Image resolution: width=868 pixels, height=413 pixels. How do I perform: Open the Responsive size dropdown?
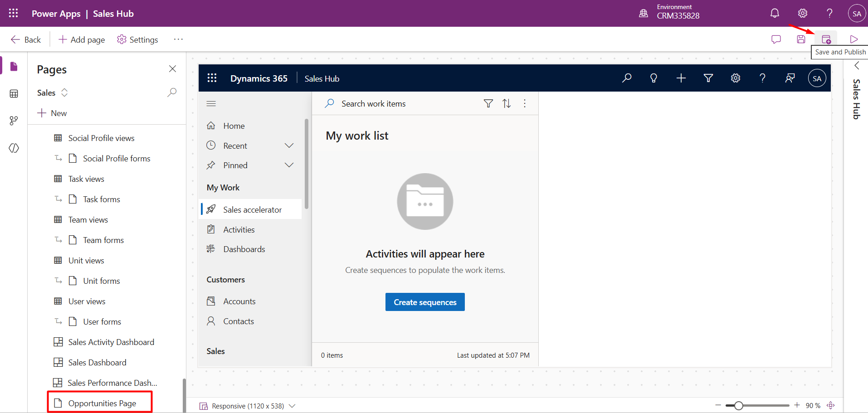pyautogui.click(x=292, y=406)
